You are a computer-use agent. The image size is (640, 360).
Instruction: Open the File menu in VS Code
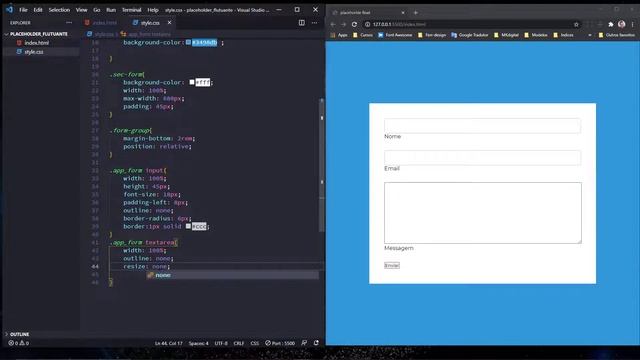click(x=23, y=10)
